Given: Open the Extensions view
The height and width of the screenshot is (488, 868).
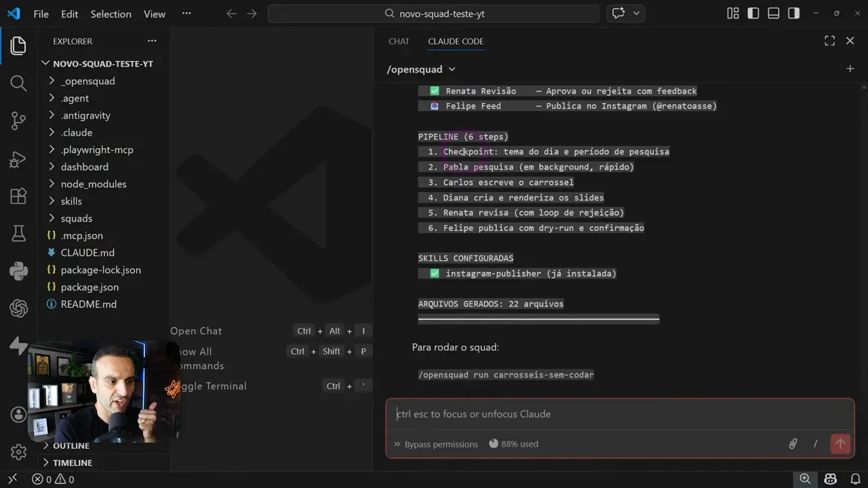Looking at the screenshot, I should point(18,196).
